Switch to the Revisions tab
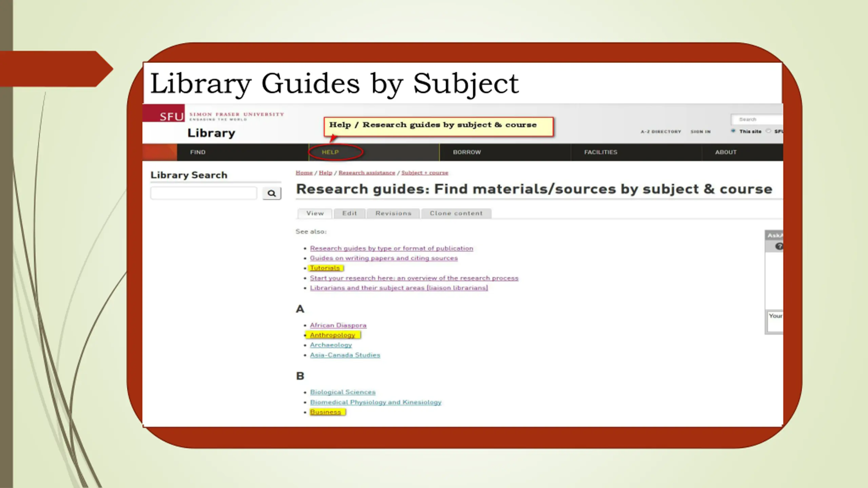This screenshot has width=868, height=488. click(393, 213)
